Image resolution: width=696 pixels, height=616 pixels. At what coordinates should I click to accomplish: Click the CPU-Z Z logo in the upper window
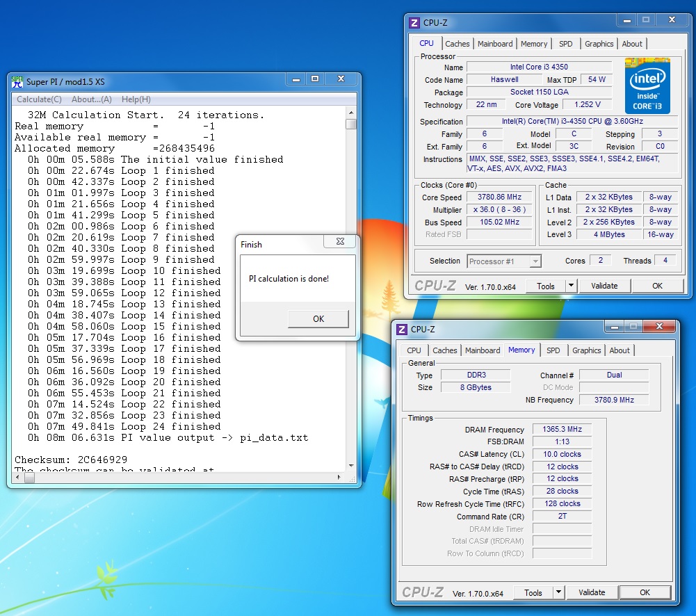click(414, 23)
